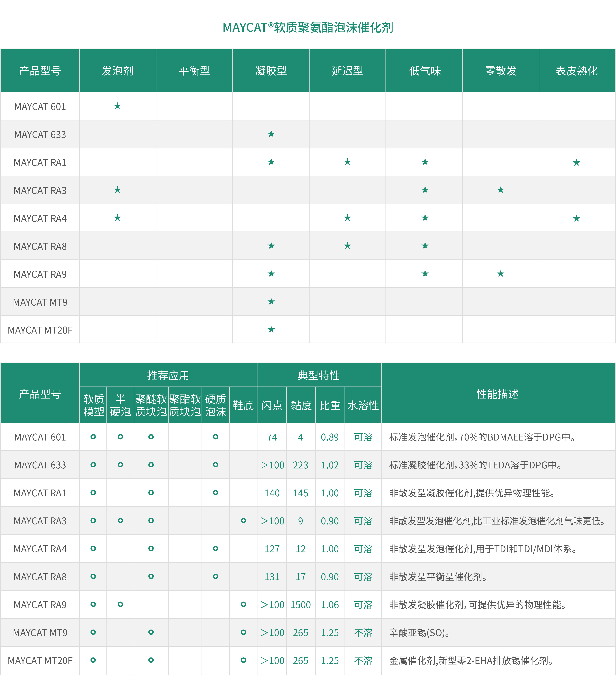Click the MAYCAT RA9 零散发 star
The width and height of the screenshot is (616, 680).
(x=500, y=274)
